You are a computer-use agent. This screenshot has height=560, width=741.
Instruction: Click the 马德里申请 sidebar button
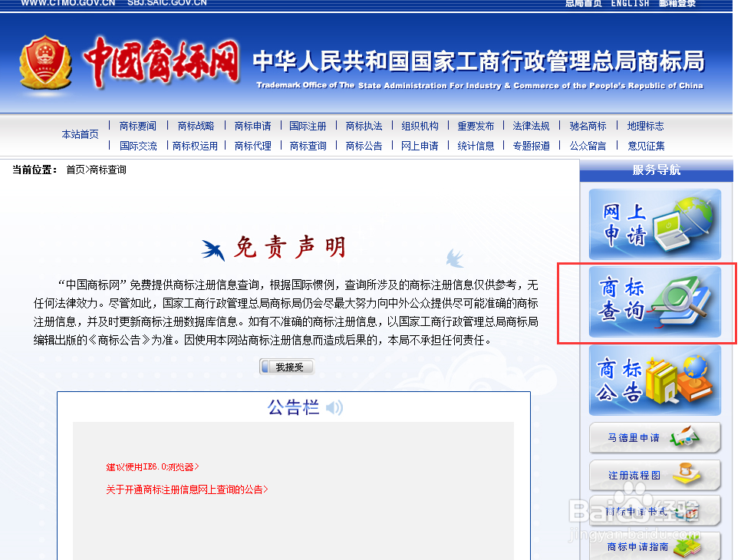[x=655, y=437]
